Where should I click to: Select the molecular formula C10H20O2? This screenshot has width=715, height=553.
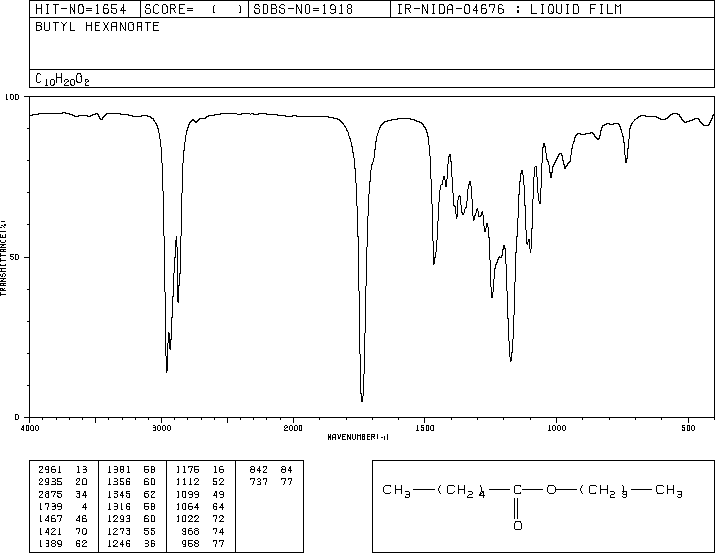[62, 80]
